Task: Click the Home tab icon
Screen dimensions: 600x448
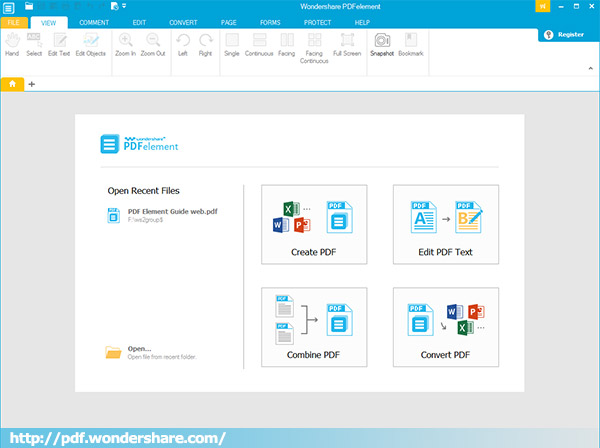Action: tap(12, 84)
